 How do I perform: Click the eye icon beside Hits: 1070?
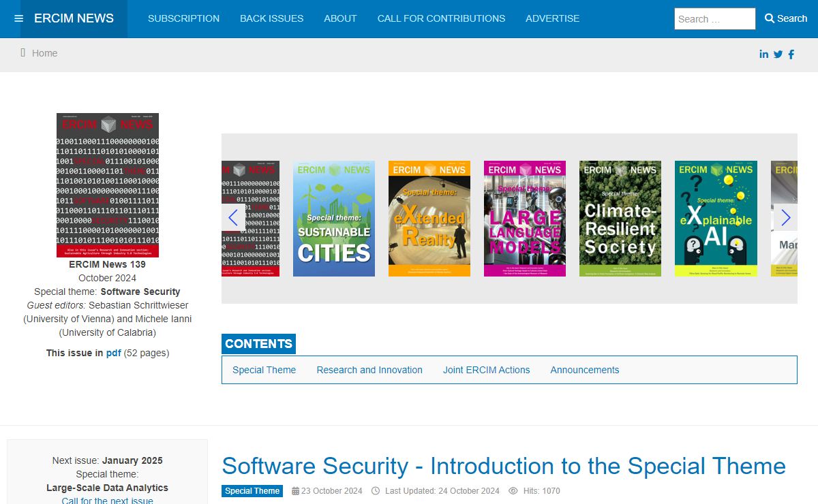(x=513, y=491)
